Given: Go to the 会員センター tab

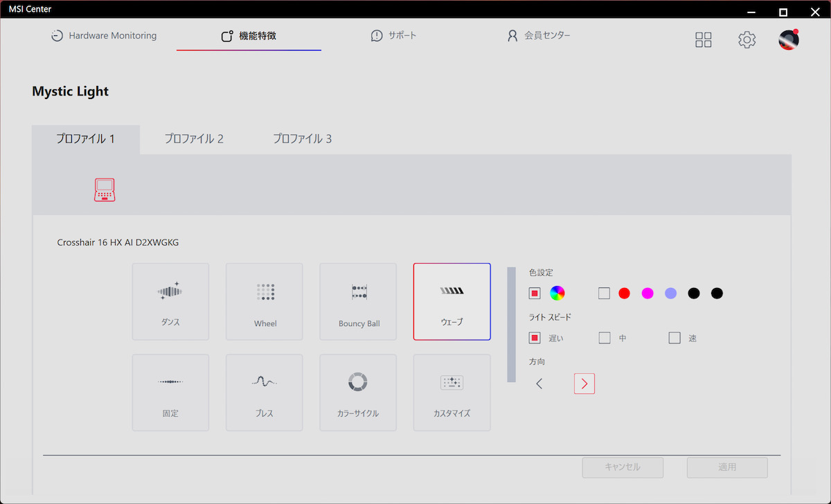Looking at the screenshot, I should tap(539, 36).
